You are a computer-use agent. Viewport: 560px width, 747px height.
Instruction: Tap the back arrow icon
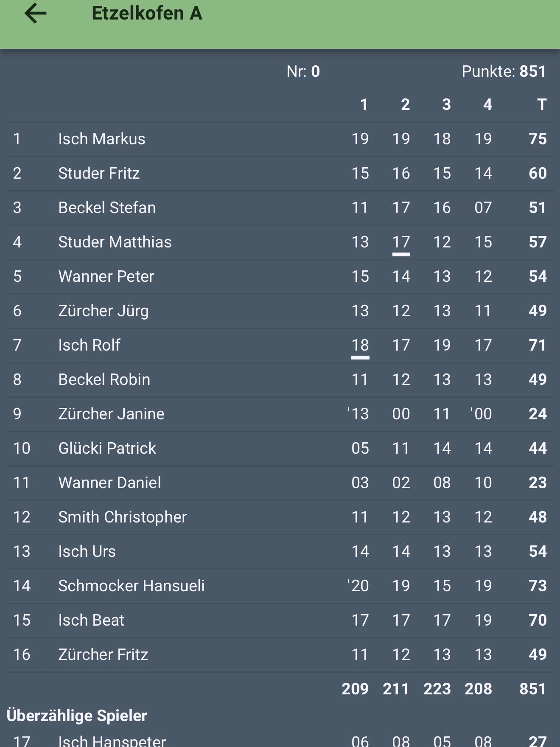coord(36,13)
